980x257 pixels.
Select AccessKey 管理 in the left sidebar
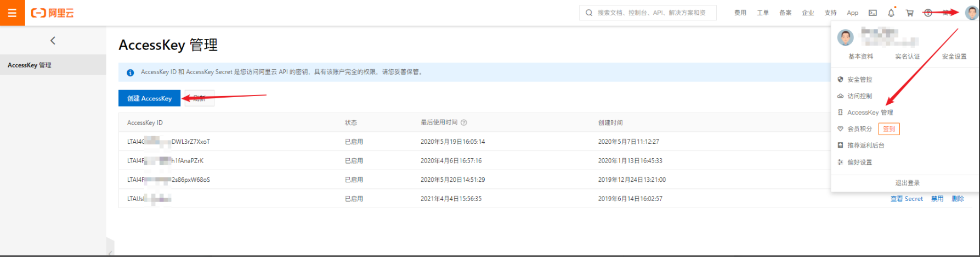(x=53, y=65)
